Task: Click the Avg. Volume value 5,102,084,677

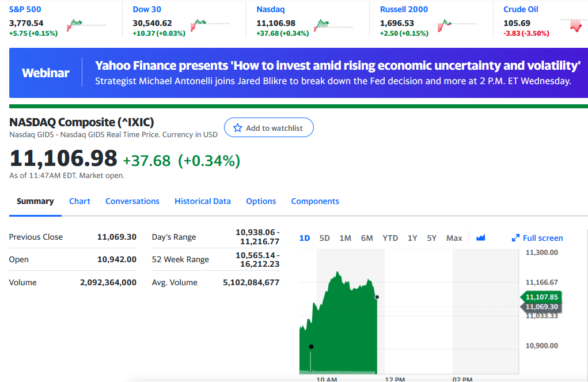Action: (251, 282)
